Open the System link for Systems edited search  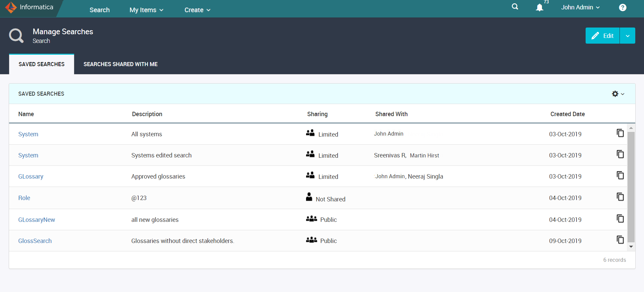point(28,155)
